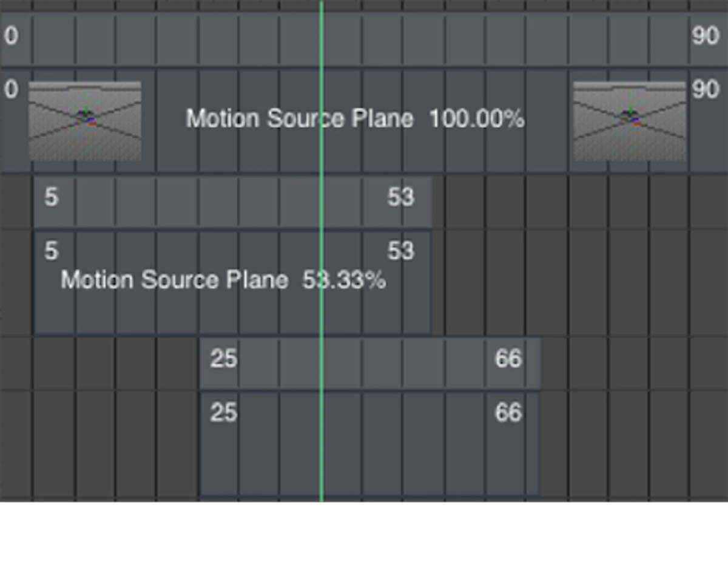Select the Motion Source Plane 53.33% clip

233,283
